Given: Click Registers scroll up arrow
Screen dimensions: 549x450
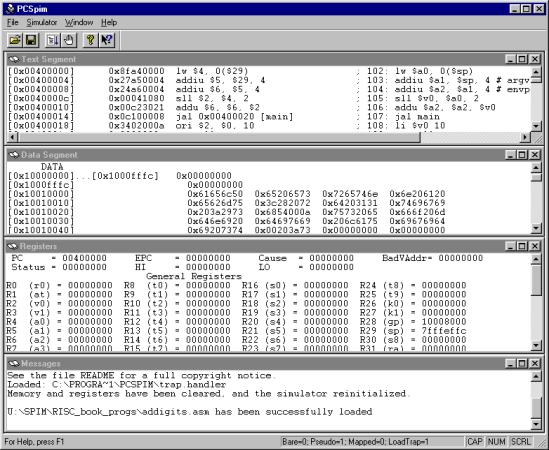Looking at the screenshot, I should coord(536,259).
